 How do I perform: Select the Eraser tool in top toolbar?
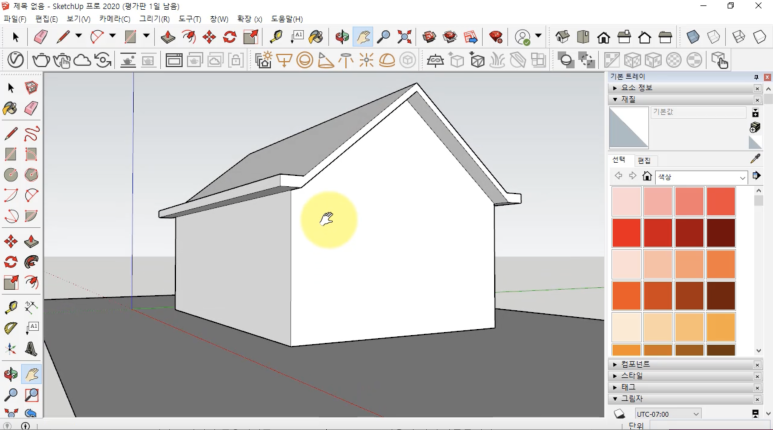tap(41, 37)
